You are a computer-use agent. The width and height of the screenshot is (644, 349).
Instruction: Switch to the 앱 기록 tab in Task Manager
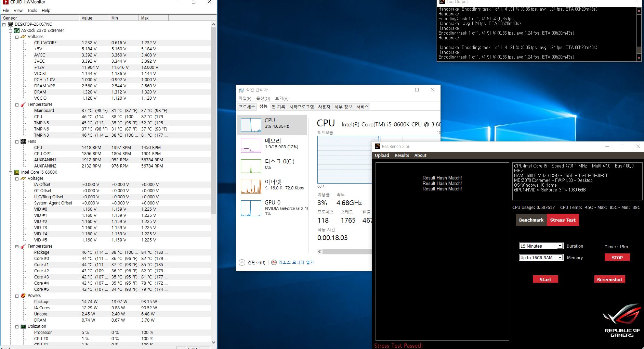click(x=278, y=107)
